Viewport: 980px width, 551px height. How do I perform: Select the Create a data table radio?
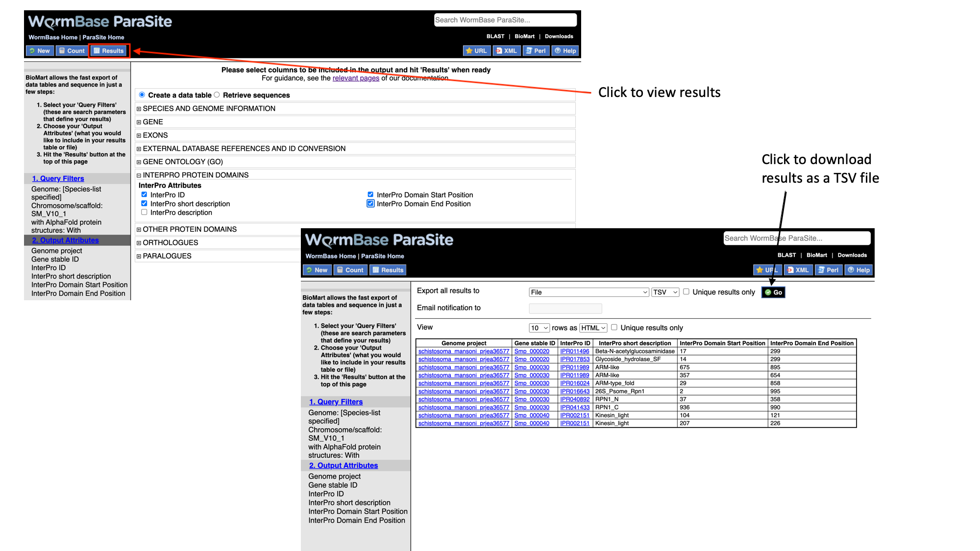[x=142, y=95]
